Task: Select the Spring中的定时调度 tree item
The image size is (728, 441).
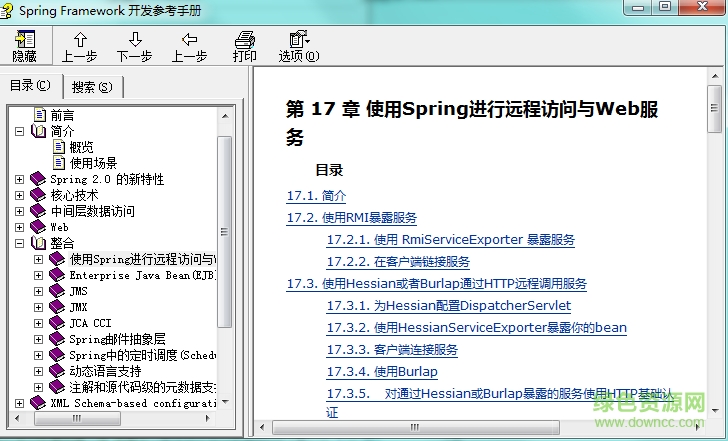Action: [x=143, y=355]
